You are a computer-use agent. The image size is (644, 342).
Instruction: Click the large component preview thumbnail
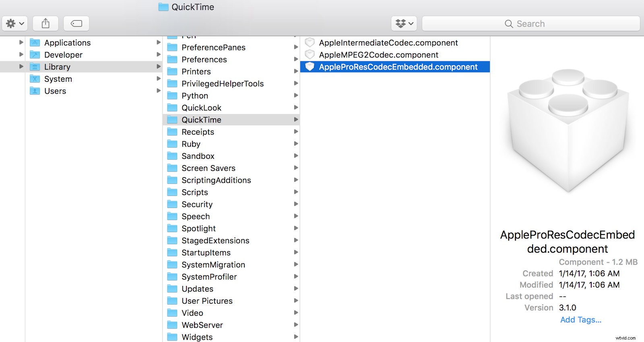(568, 131)
